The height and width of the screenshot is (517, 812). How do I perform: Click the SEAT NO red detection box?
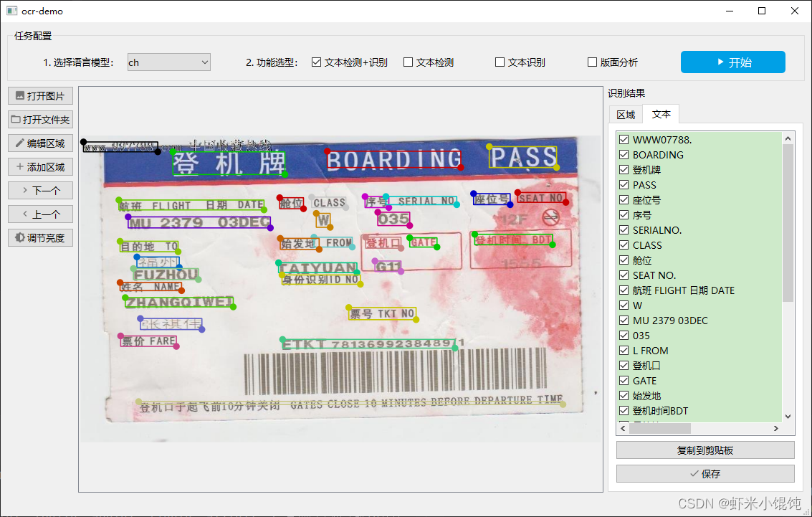coord(542,198)
